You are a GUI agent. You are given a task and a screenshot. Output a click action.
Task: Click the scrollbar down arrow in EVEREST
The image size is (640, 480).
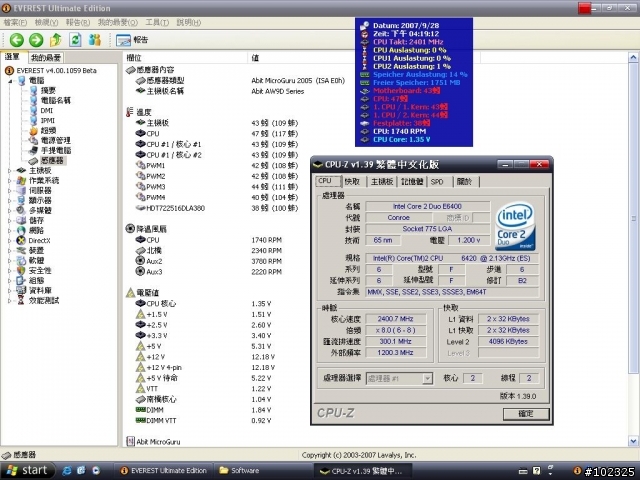(633, 441)
